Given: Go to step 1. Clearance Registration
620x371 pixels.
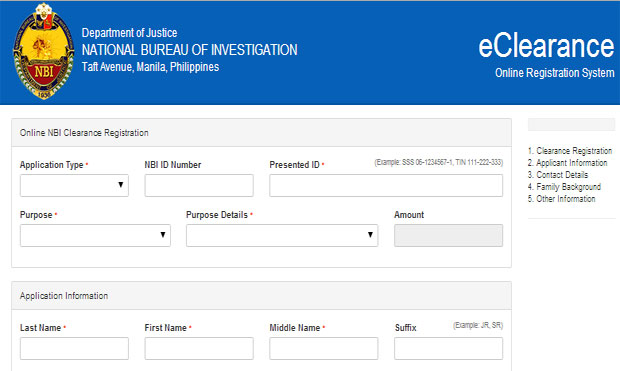Looking at the screenshot, I should point(570,151).
